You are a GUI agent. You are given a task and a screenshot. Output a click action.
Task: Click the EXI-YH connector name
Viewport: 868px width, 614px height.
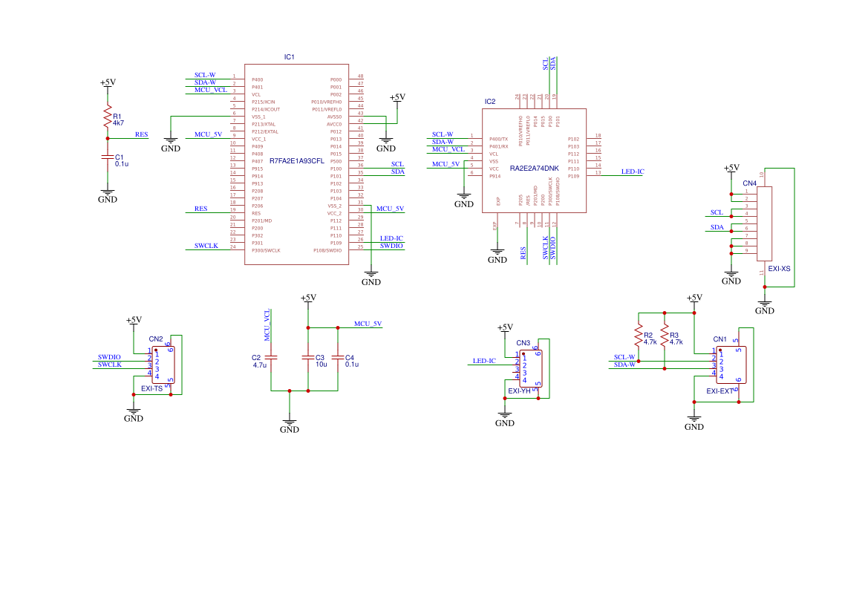(519, 391)
